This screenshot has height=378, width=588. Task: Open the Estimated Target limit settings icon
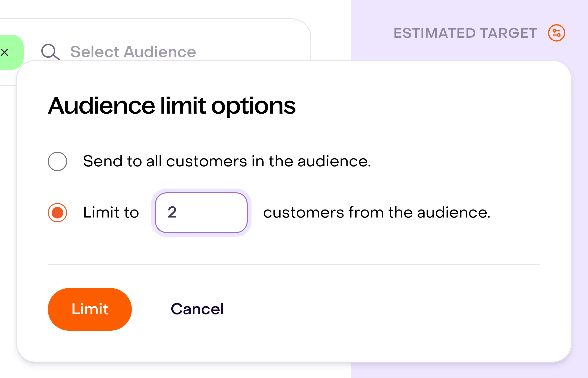[x=556, y=33]
